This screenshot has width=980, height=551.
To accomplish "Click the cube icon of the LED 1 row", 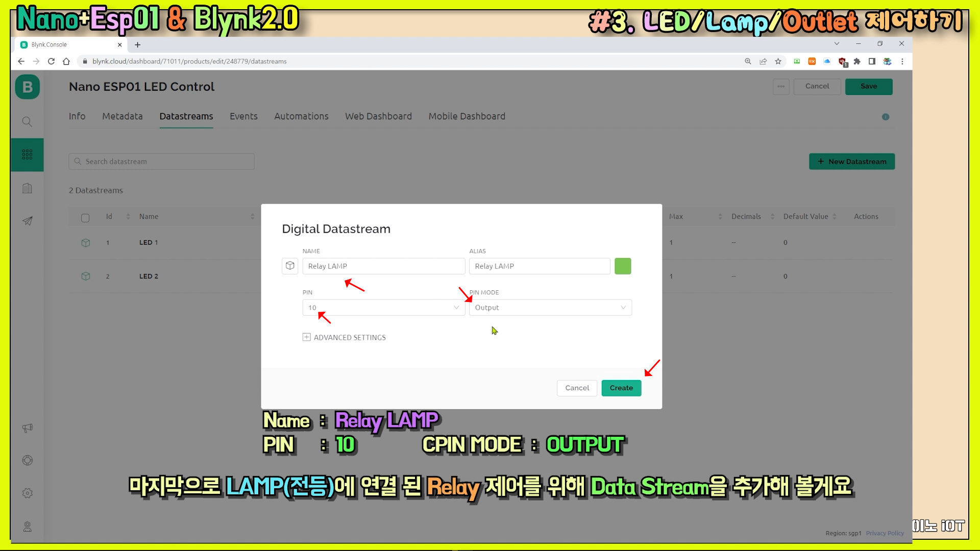I will point(86,243).
